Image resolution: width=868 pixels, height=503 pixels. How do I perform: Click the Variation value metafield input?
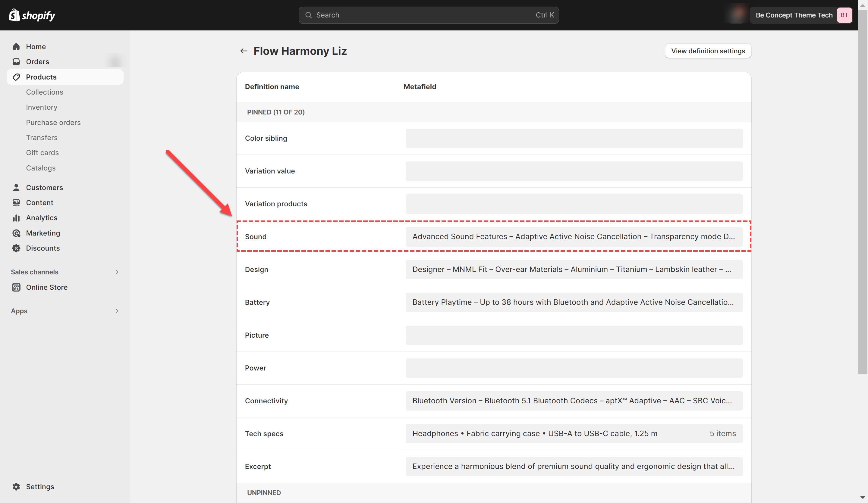(574, 171)
